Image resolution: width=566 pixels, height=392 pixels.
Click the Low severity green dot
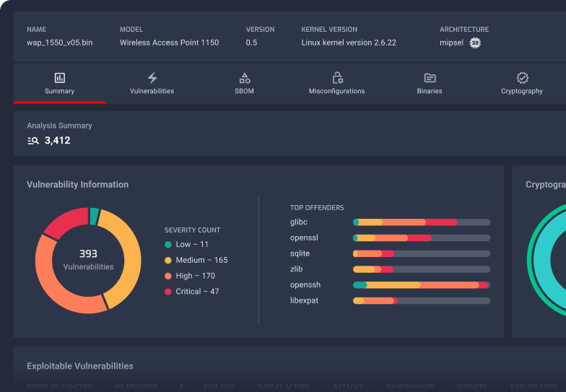coord(167,245)
